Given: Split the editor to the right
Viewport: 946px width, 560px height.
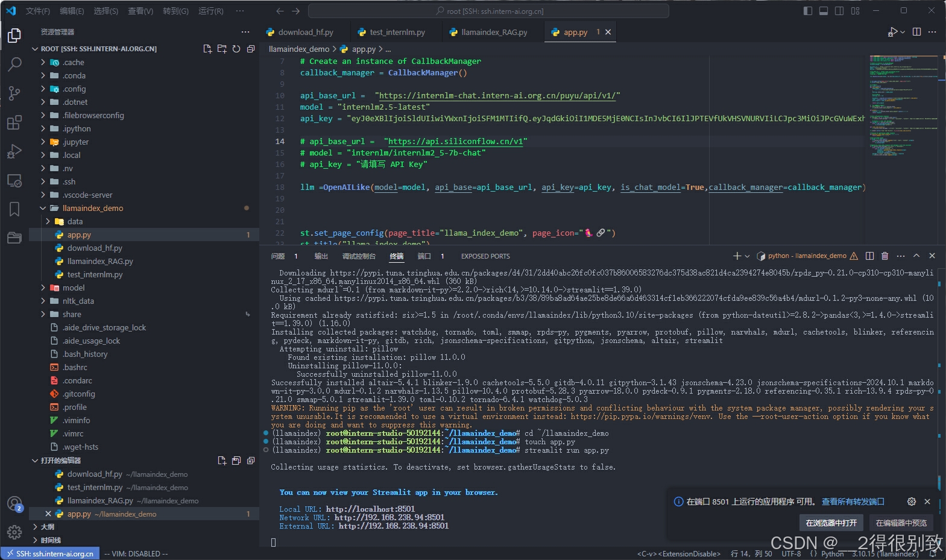Looking at the screenshot, I should click(916, 32).
